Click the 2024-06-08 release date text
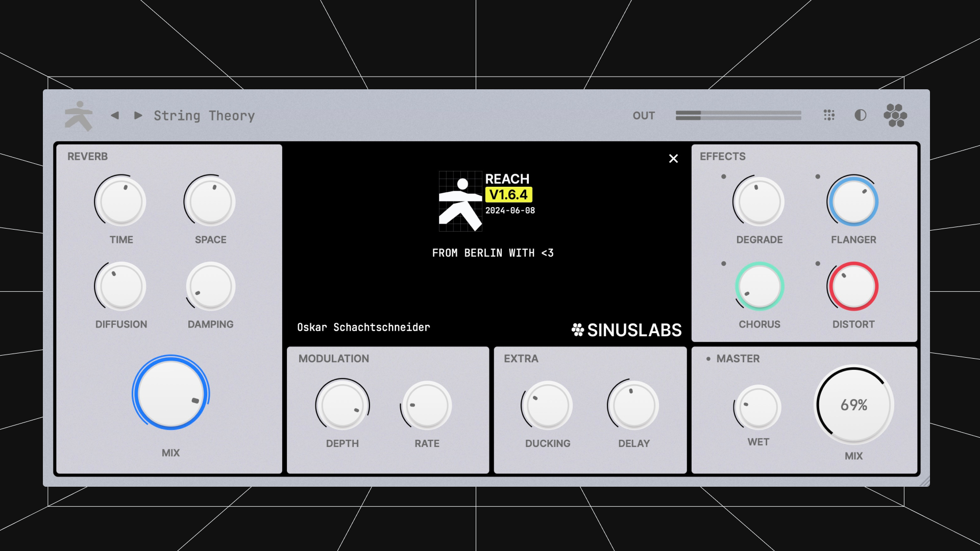980x551 pixels. coord(510,211)
